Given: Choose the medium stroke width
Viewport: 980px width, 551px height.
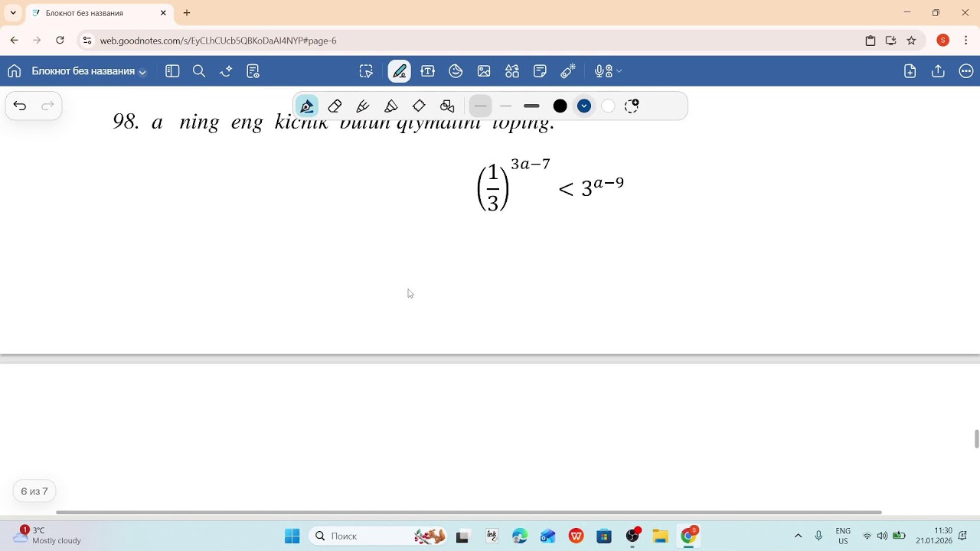Looking at the screenshot, I should pyautogui.click(x=505, y=106).
